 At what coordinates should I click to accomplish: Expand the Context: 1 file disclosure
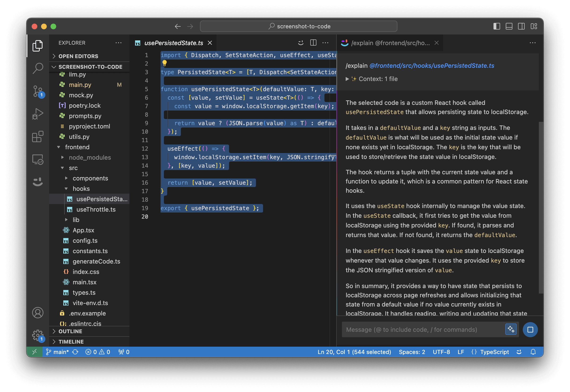tap(372, 79)
